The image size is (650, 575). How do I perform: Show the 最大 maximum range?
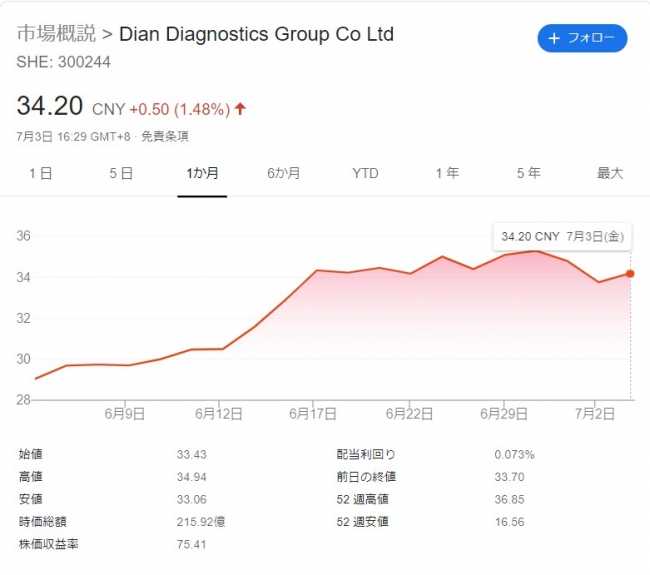click(x=610, y=173)
